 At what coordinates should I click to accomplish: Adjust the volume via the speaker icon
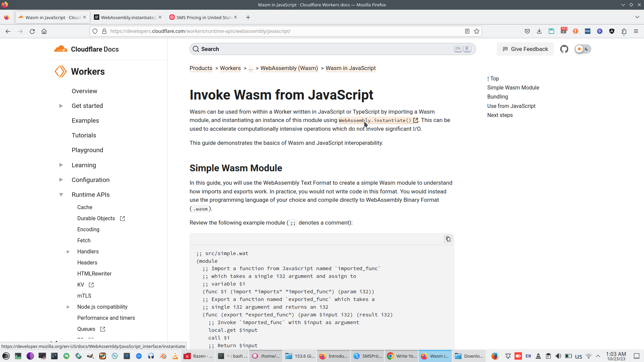(x=558, y=356)
